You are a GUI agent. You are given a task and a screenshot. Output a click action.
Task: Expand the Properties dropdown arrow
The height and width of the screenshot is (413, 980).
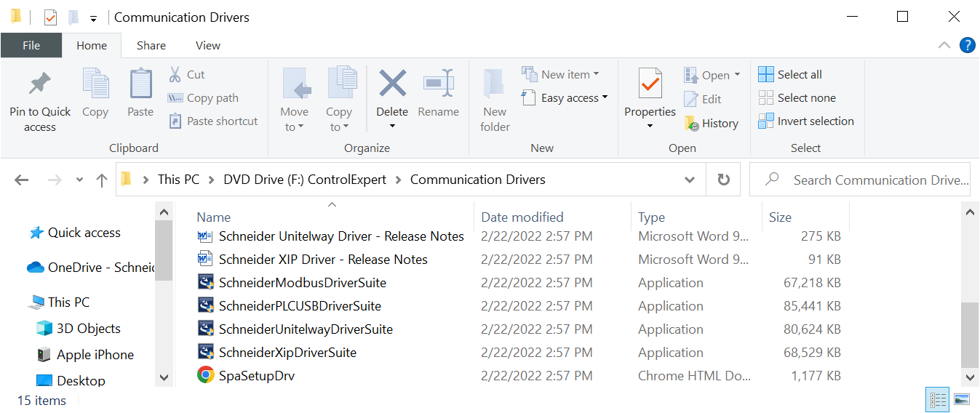(650, 127)
